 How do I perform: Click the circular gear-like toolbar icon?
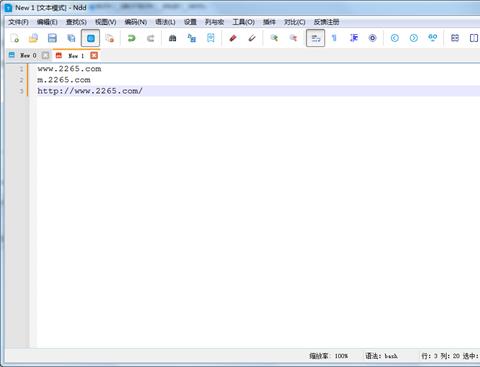[x=373, y=38]
